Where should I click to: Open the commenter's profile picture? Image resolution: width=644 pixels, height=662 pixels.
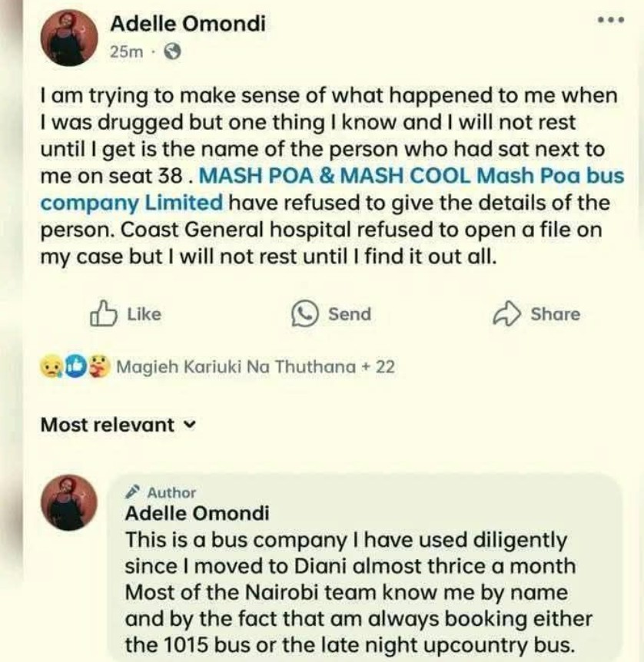pyautogui.click(x=70, y=502)
